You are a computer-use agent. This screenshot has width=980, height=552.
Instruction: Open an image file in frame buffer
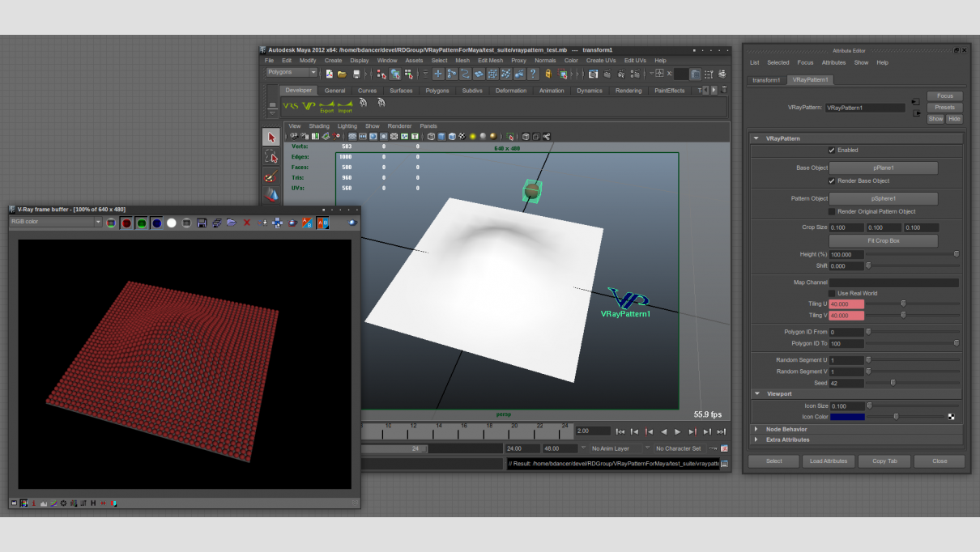pyautogui.click(x=231, y=223)
